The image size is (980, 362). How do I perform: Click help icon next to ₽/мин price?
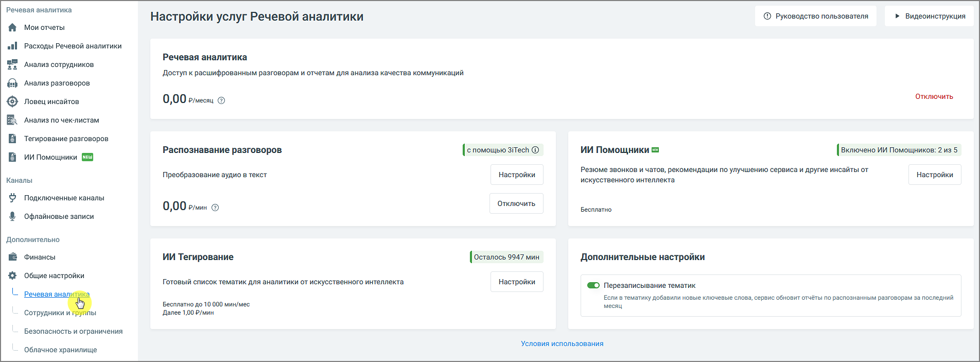[215, 208]
